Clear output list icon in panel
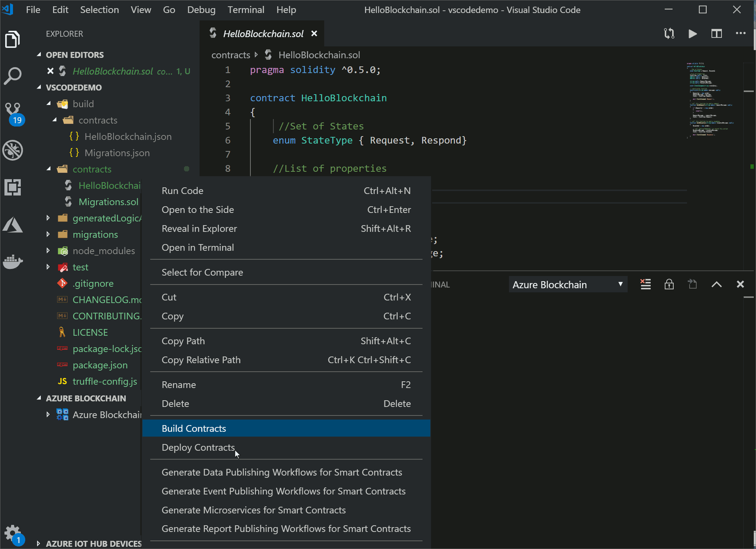 pyautogui.click(x=645, y=285)
